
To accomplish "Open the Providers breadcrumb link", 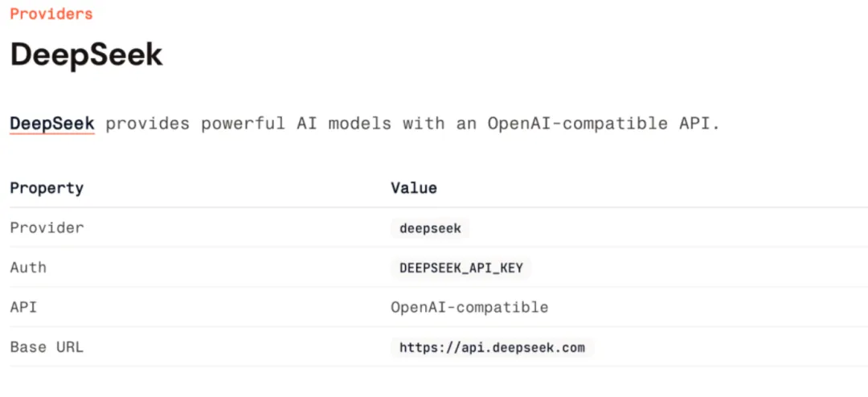I will point(51,14).
